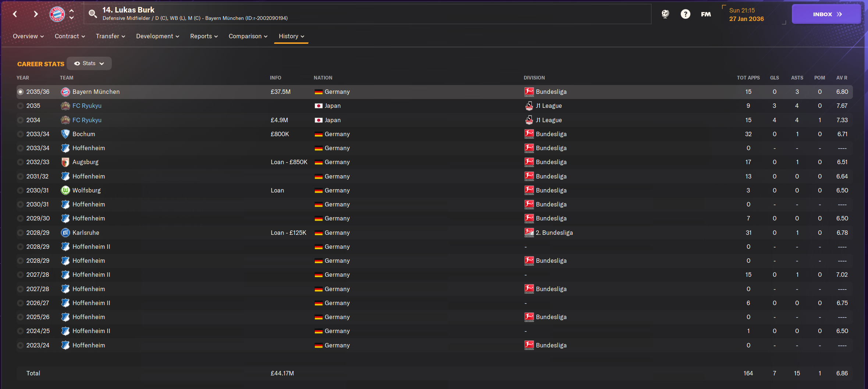
Task: Click the Lukas Burk search field
Action: click(x=368, y=14)
